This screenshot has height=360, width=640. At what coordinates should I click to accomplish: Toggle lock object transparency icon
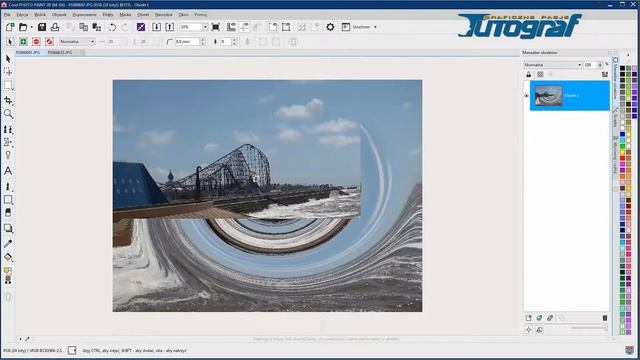point(529,74)
